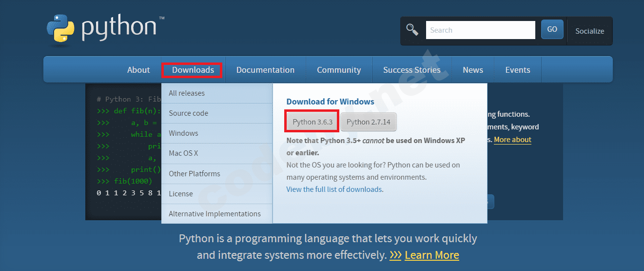The width and height of the screenshot is (644, 271).
Task: Expand the Downloads menu
Action: pos(193,70)
